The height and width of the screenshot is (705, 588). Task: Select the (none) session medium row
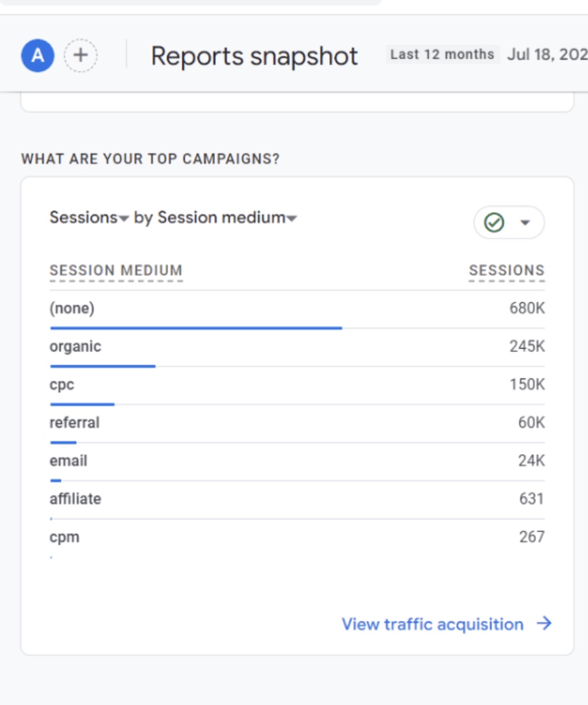[72, 307]
